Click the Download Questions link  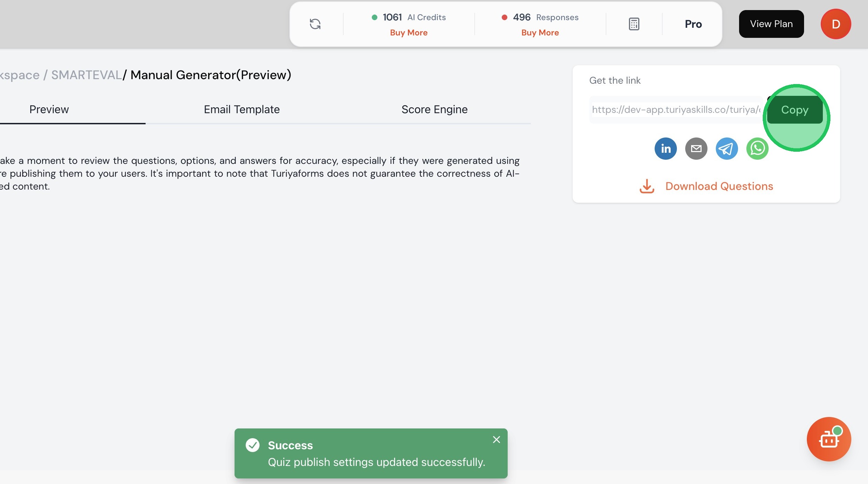(719, 186)
